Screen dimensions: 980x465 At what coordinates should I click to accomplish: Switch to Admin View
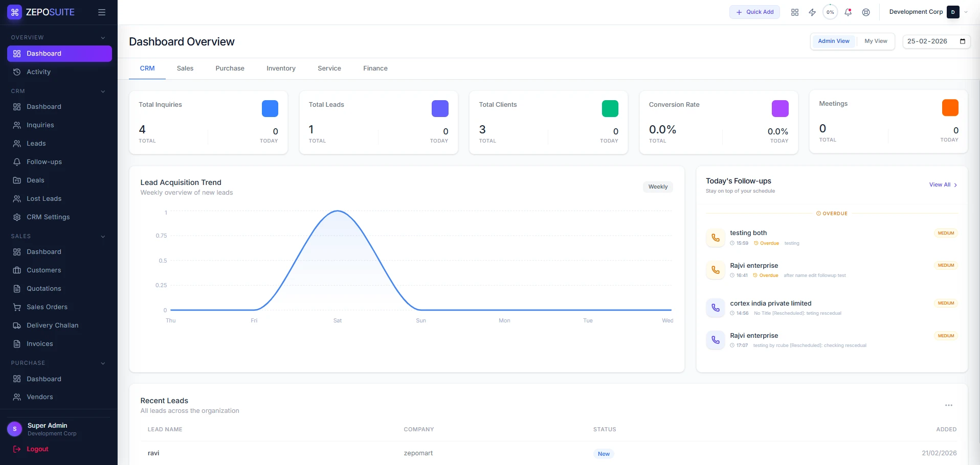point(833,41)
